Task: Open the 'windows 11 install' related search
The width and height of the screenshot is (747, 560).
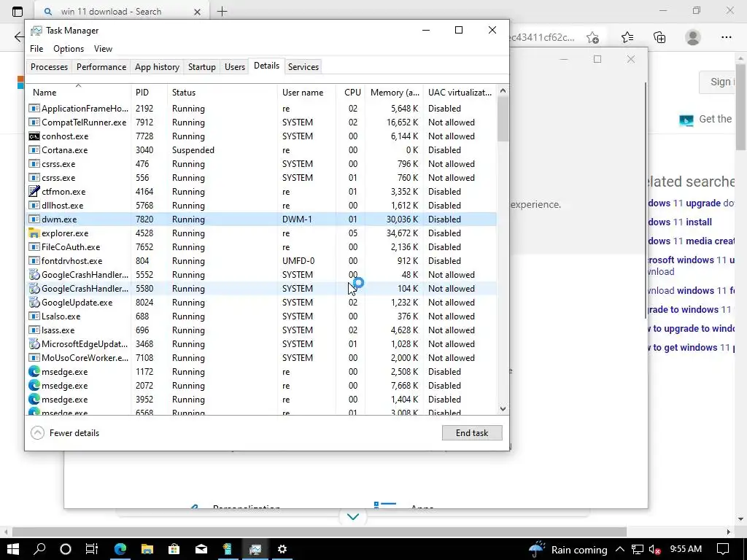Action: click(680, 222)
